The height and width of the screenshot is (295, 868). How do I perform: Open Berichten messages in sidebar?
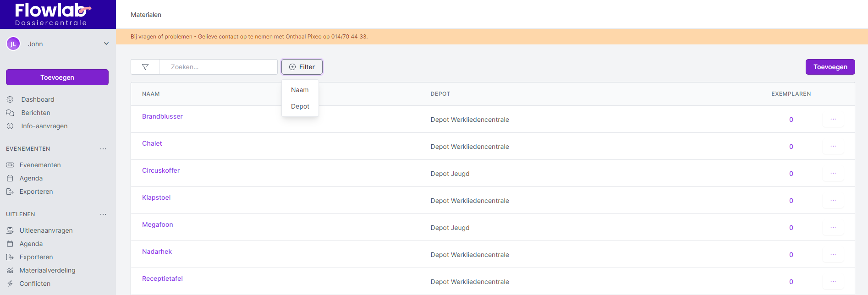click(35, 113)
